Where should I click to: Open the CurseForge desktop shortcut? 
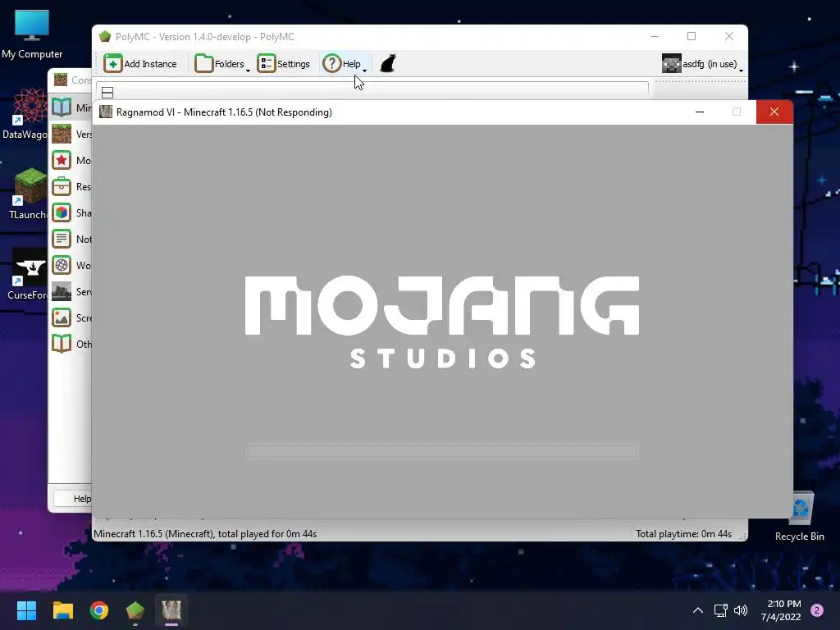pos(27,274)
